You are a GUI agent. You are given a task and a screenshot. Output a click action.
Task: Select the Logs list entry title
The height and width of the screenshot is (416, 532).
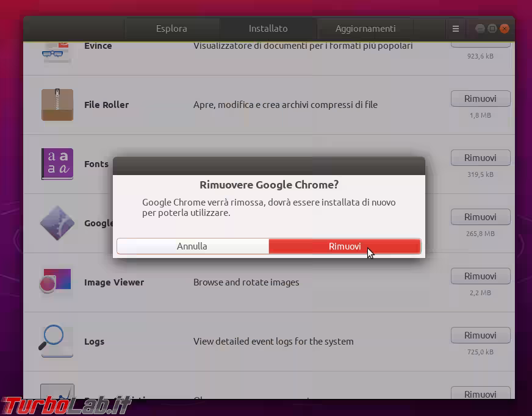(94, 342)
